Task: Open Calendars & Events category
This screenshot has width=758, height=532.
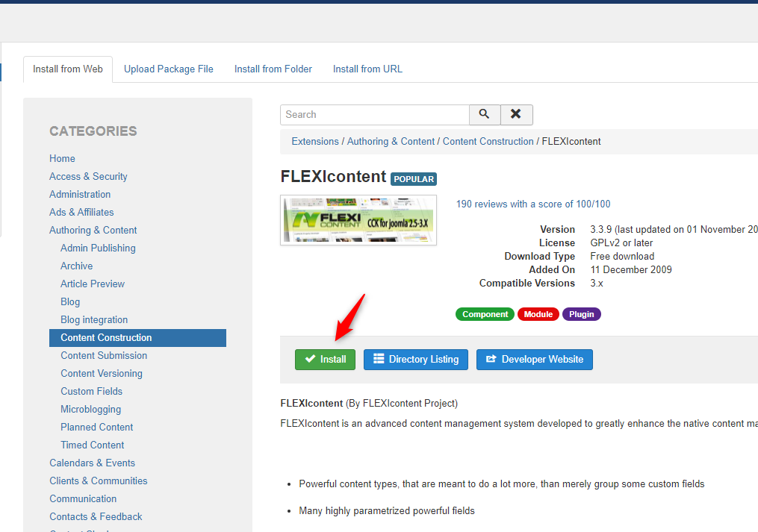Action: click(92, 463)
